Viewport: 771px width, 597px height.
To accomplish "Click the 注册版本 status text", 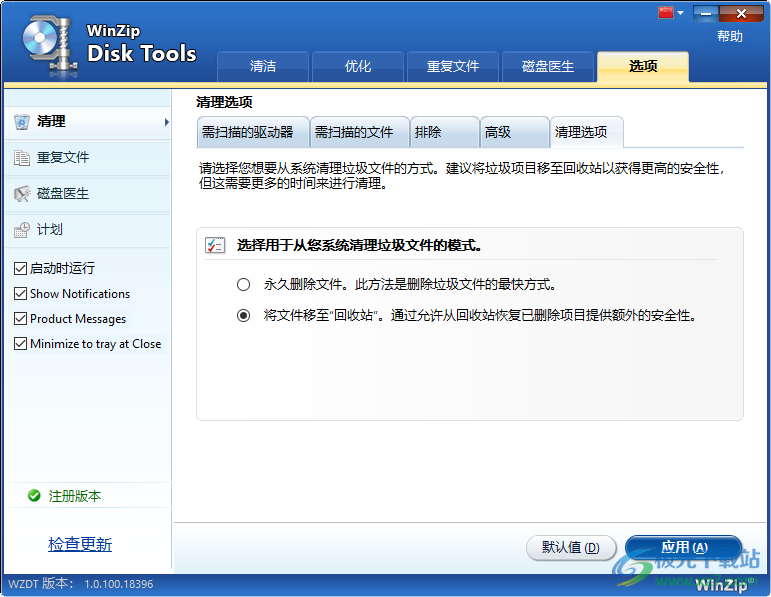I will pyautogui.click(x=75, y=496).
